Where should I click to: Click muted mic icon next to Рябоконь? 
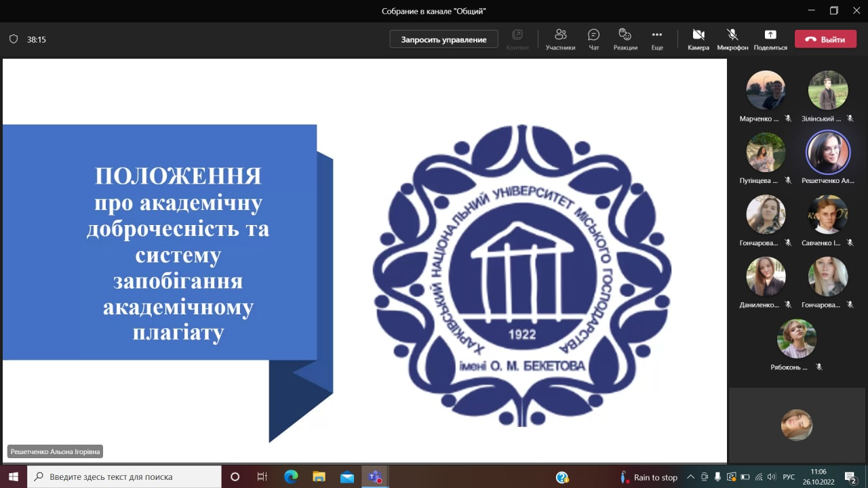point(819,367)
